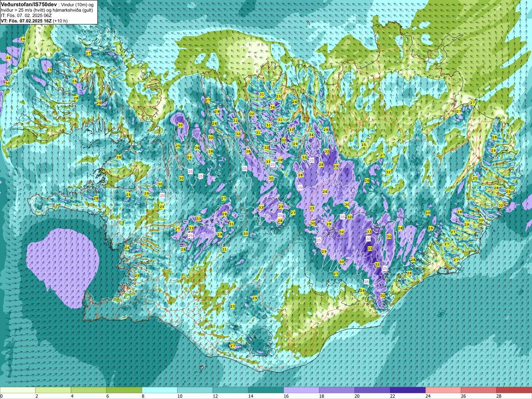
Task: Click the 26–28 m/s salmon legend swatch
Action: point(479,390)
